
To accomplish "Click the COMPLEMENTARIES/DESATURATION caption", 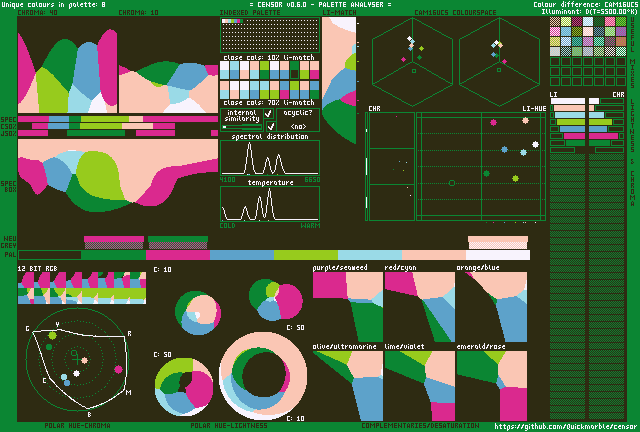I will [x=420, y=426].
